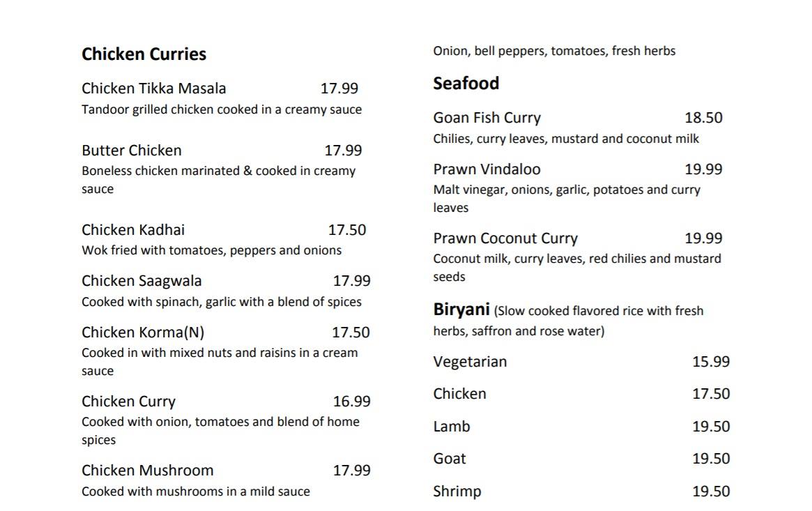Viewport: 812px width, 511px height.
Task: Click the Goat biryani row label
Action: (450, 459)
